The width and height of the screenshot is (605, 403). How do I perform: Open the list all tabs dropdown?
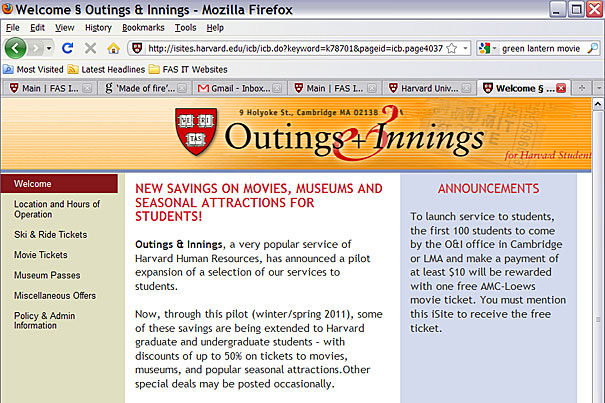[x=597, y=88]
